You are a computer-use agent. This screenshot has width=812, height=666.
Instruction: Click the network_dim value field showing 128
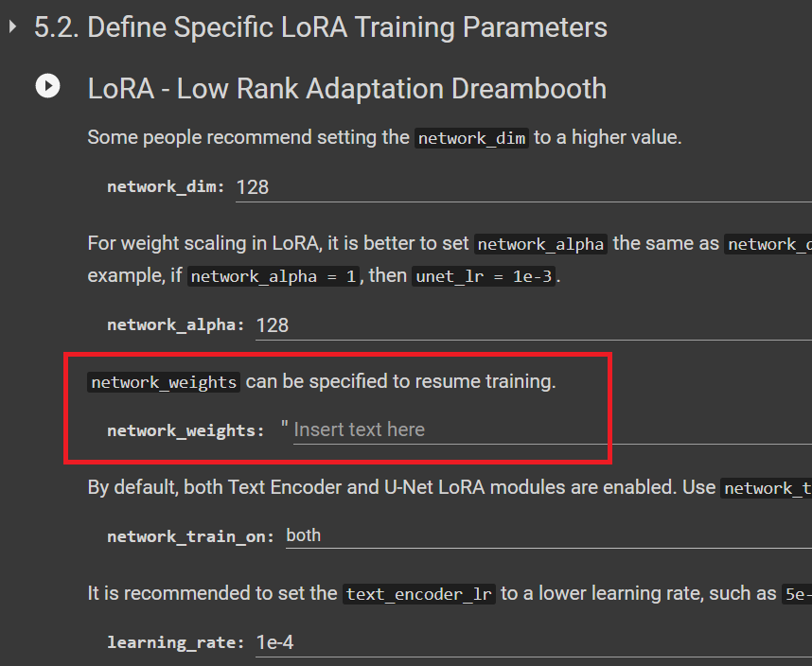[254, 186]
